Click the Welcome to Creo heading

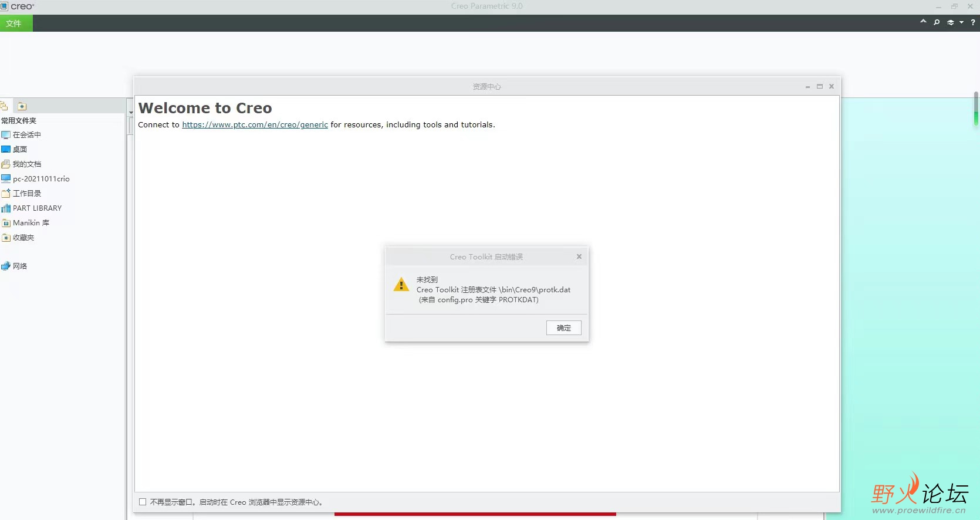click(205, 108)
